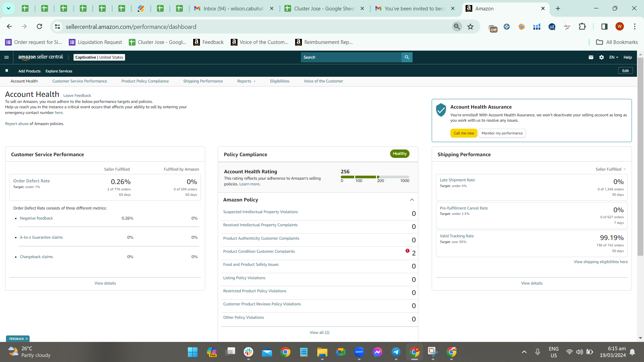The height and width of the screenshot is (362, 644).
Task: Click the zoom magnifier icon in address bar
Action: (457, 26)
